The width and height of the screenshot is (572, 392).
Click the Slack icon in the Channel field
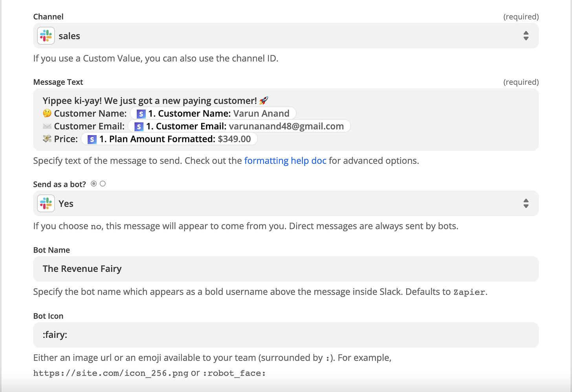46,36
